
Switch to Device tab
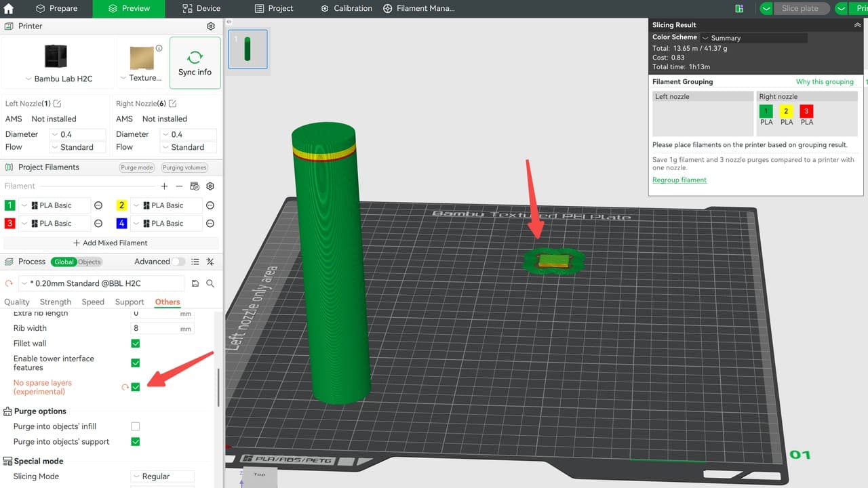tap(201, 8)
